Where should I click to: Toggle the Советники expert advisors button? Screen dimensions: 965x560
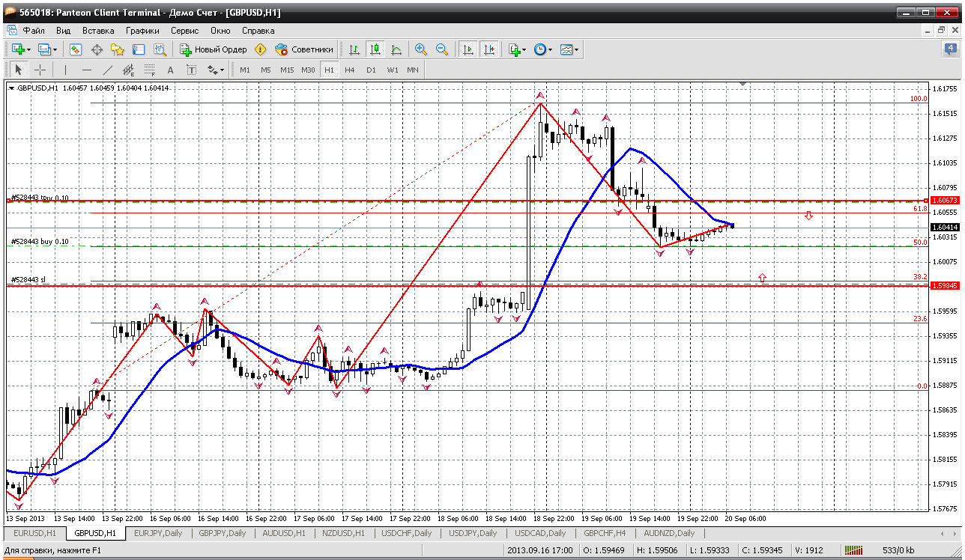click(x=304, y=49)
